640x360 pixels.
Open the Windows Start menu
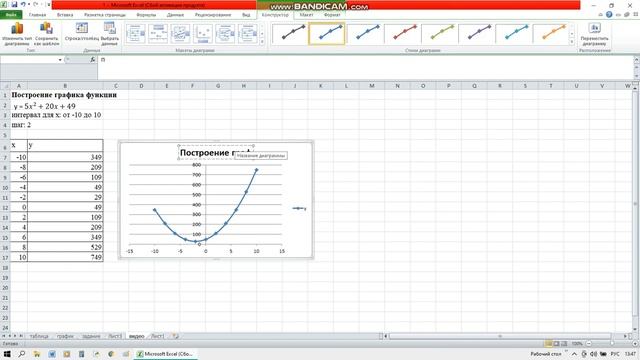click(7, 354)
